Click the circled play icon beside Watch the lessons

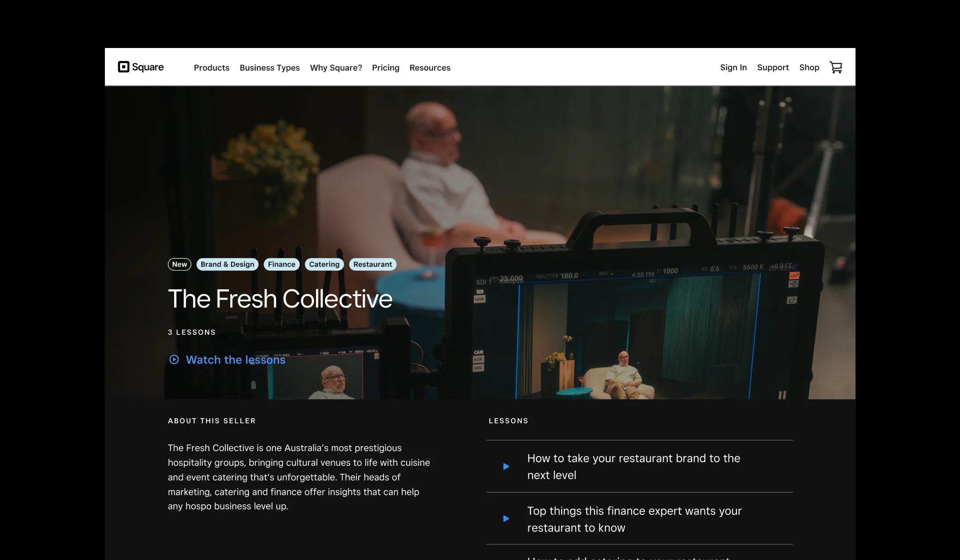pyautogui.click(x=174, y=360)
